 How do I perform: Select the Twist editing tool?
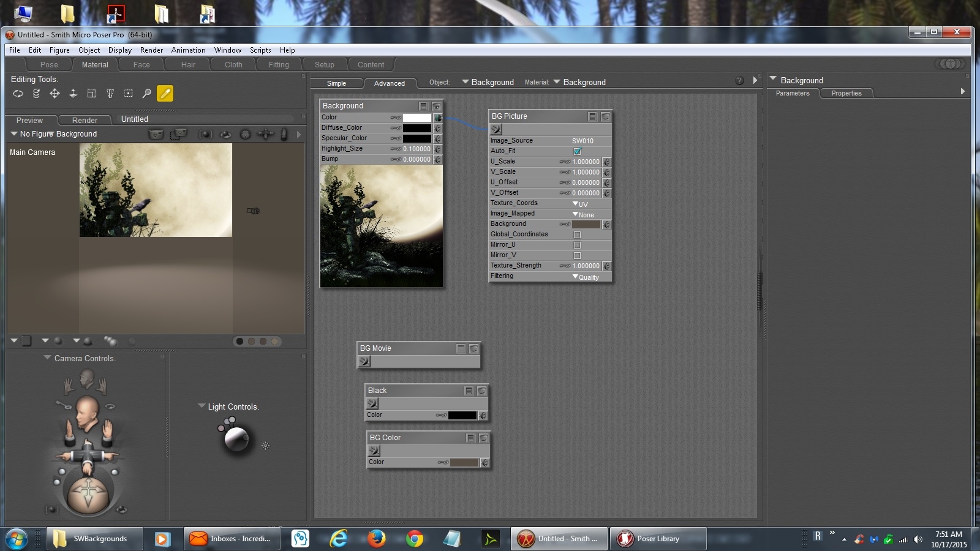coord(36,94)
